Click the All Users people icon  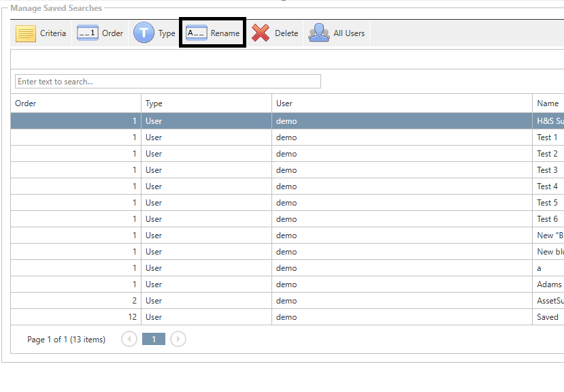(319, 33)
